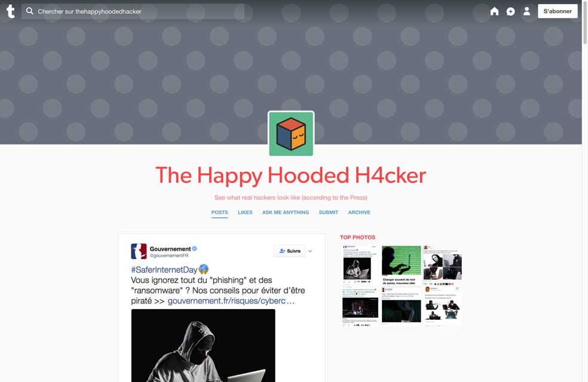Open the Archive tab
This screenshot has height=382, width=588.
pyautogui.click(x=359, y=212)
